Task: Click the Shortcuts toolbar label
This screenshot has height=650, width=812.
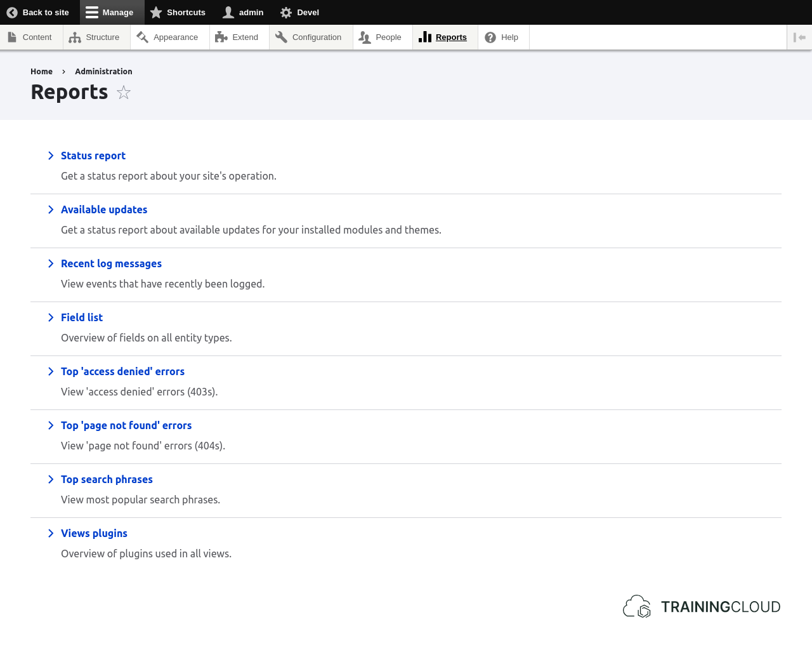Action: tap(186, 13)
